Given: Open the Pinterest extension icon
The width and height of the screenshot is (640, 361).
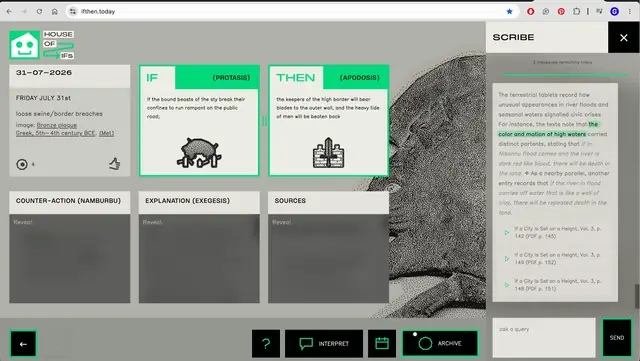Looking at the screenshot, I should pos(561,11).
